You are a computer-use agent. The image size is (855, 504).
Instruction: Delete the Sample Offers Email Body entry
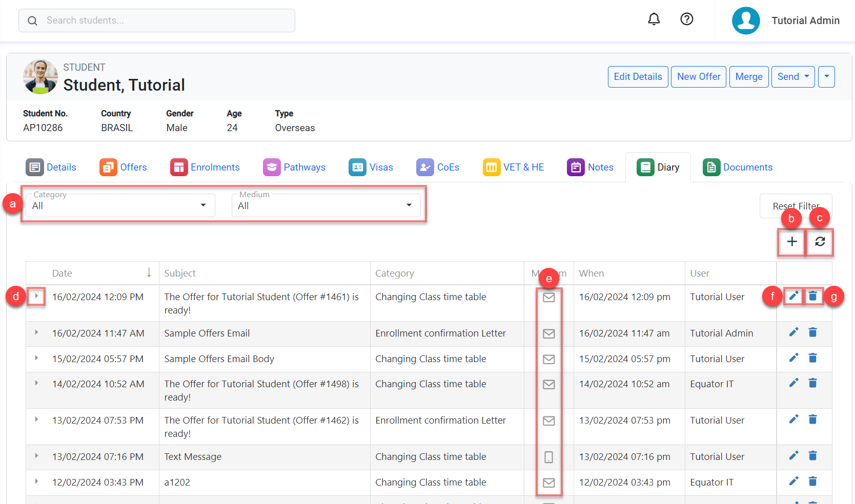coord(812,358)
